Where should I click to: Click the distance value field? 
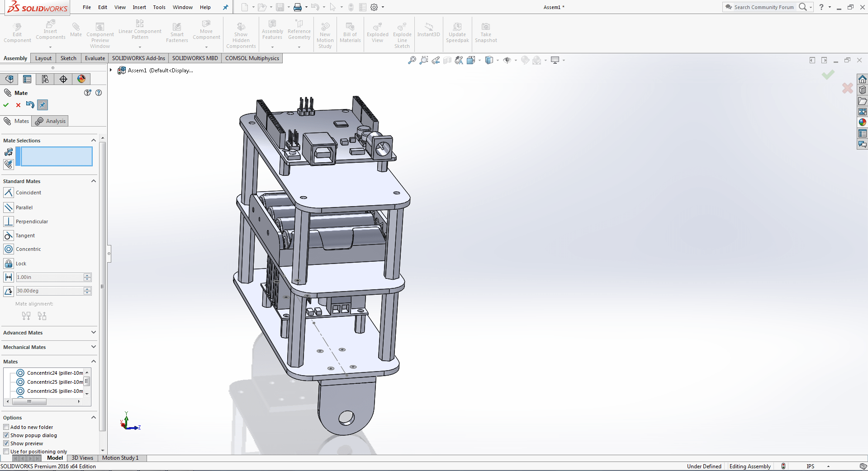(x=50, y=277)
